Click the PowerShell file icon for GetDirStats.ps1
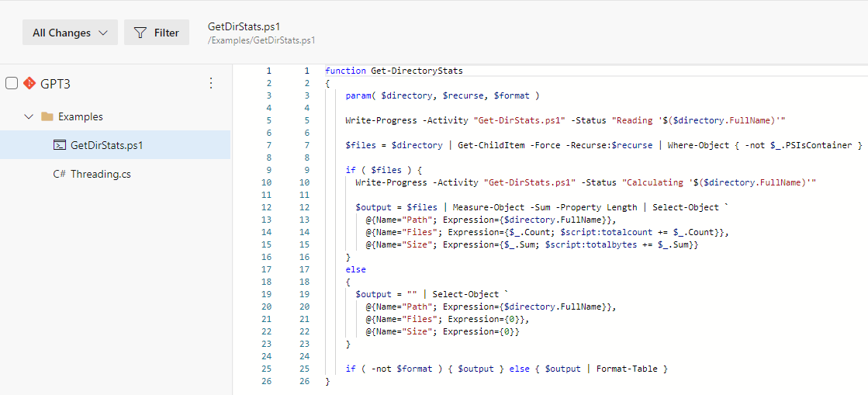 coord(59,145)
